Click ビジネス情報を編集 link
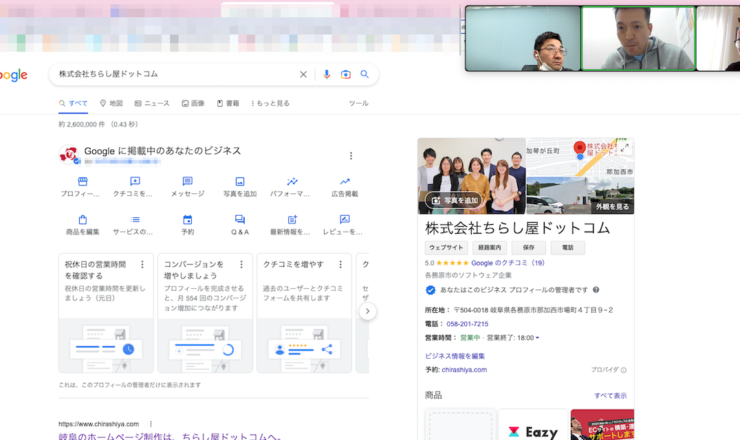 tap(454, 356)
